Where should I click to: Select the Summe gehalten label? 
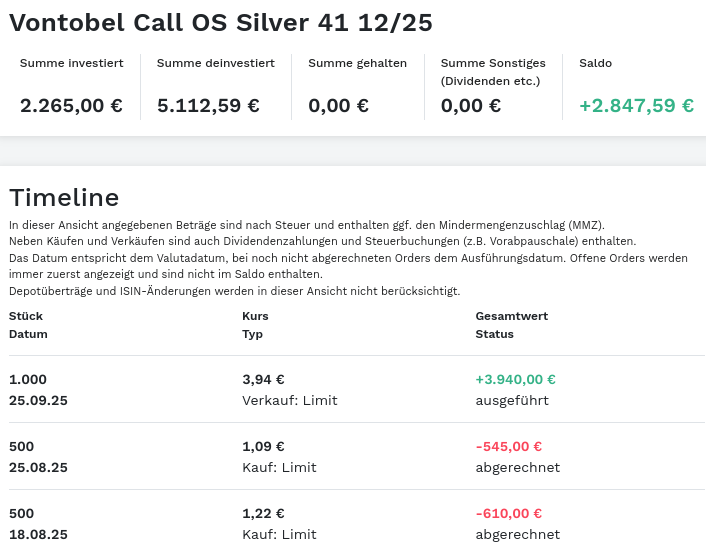click(357, 63)
